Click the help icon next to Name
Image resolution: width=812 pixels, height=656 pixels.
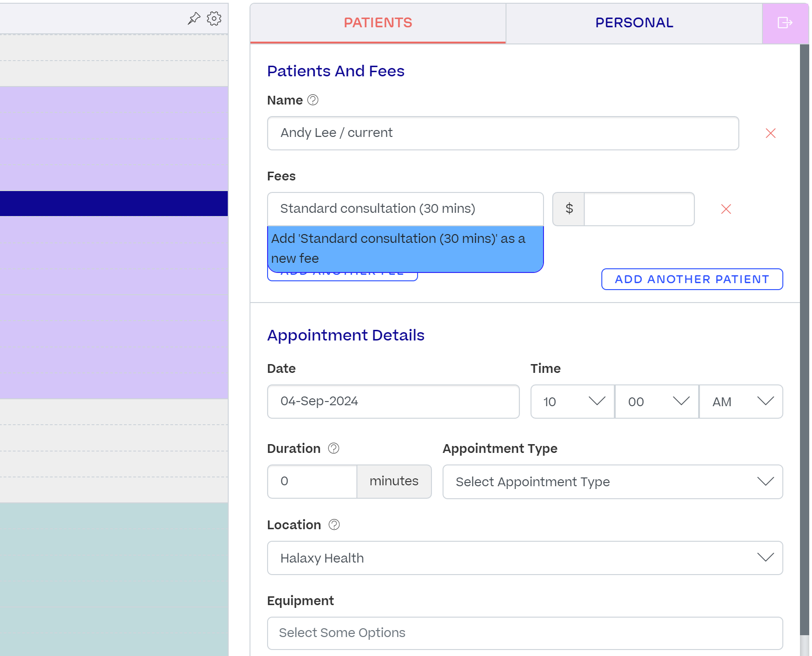click(313, 100)
